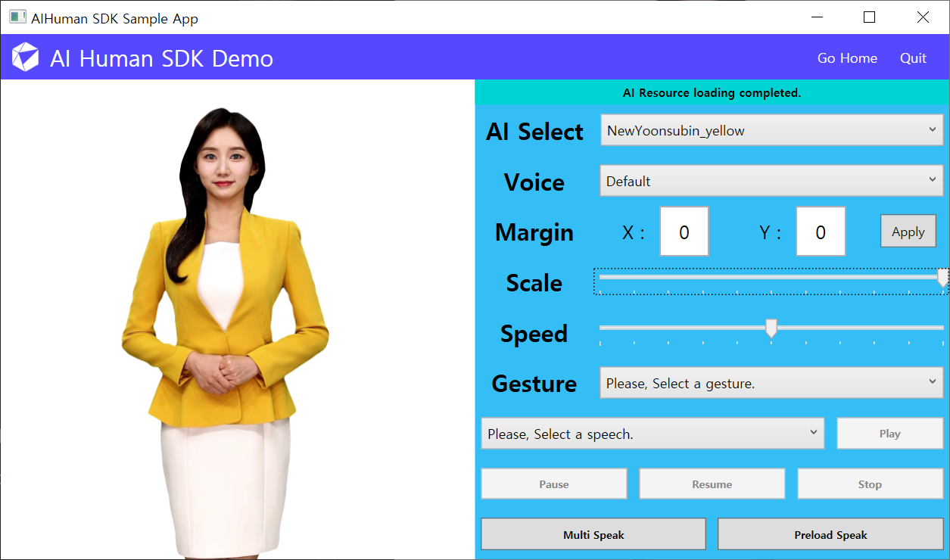Click the Stop button
The height and width of the screenshot is (560, 950).
(871, 484)
